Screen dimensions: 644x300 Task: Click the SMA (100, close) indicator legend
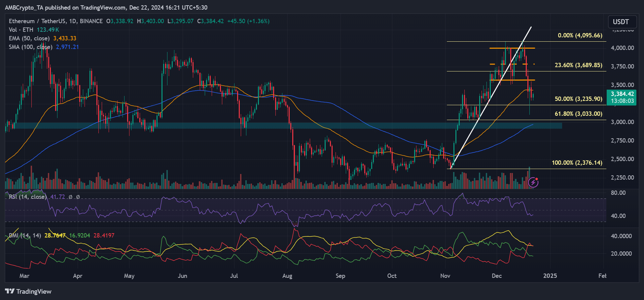(x=30, y=47)
